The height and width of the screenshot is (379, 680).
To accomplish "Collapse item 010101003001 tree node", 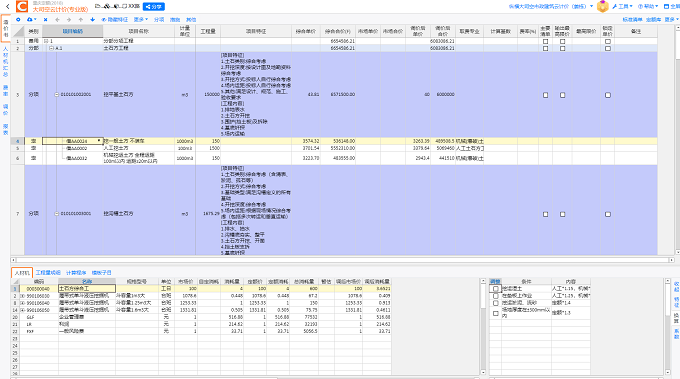I will pyautogui.click(x=56, y=214).
